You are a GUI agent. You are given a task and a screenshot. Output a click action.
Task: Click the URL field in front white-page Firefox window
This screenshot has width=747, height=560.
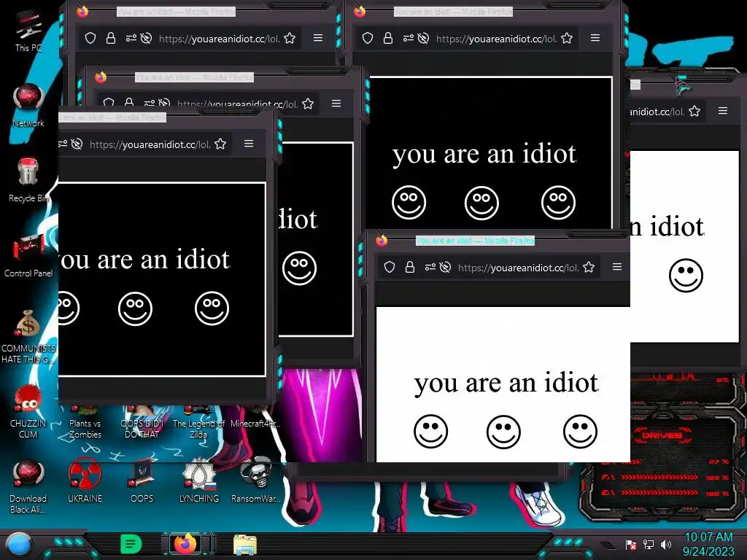tap(519, 268)
